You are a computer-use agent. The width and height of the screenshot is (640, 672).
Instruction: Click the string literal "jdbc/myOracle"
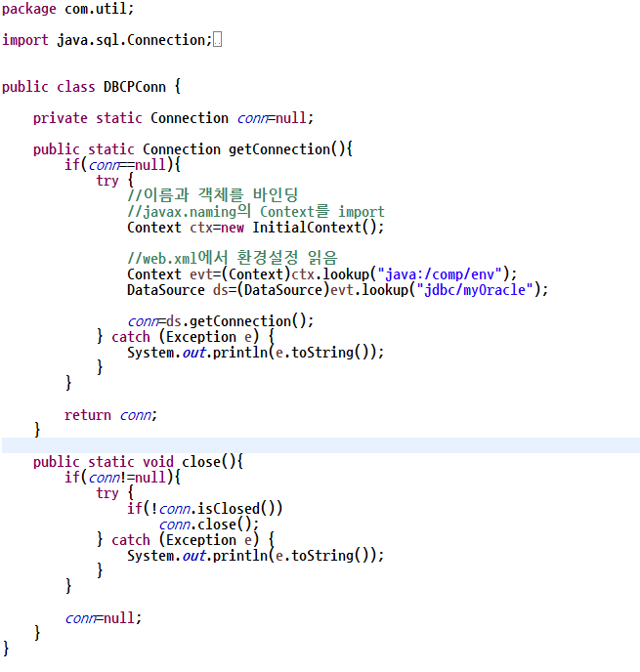click(475, 290)
